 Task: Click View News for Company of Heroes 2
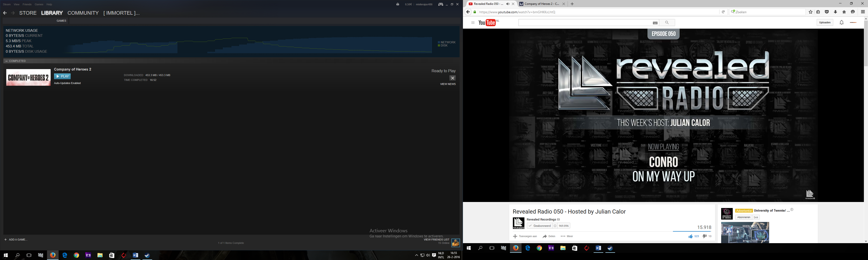click(x=448, y=84)
